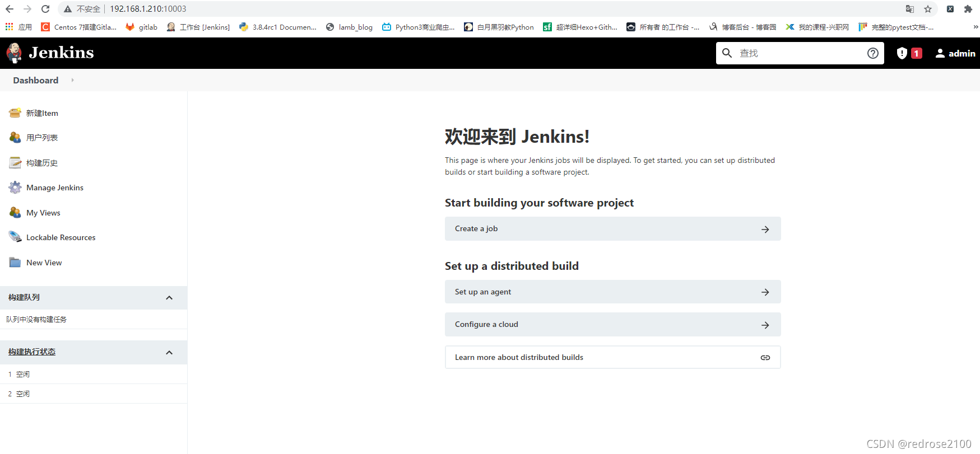The height and width of the screenshot is (454, 980).
Task: Open the Python3商业爬虫... bookmark
Action: [418, 27]
